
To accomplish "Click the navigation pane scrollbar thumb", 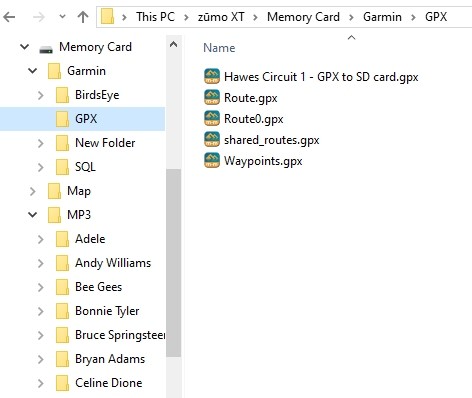I will 173,263.
